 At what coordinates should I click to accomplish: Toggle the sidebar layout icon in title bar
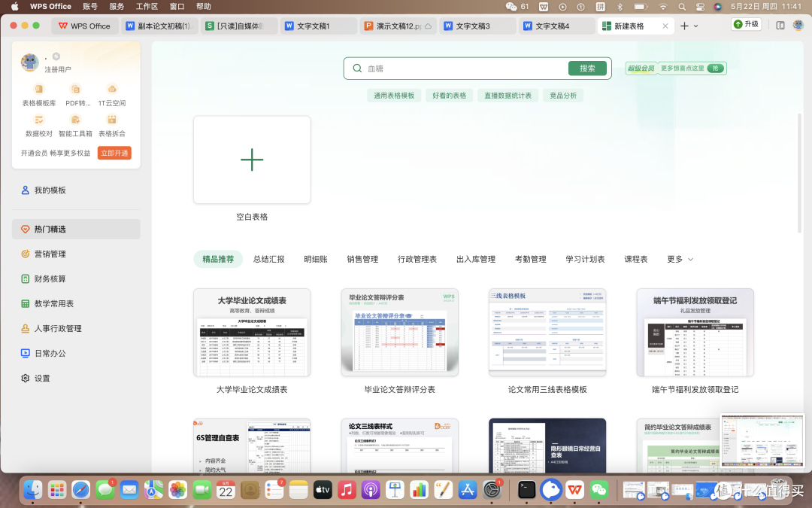point(780,26)
